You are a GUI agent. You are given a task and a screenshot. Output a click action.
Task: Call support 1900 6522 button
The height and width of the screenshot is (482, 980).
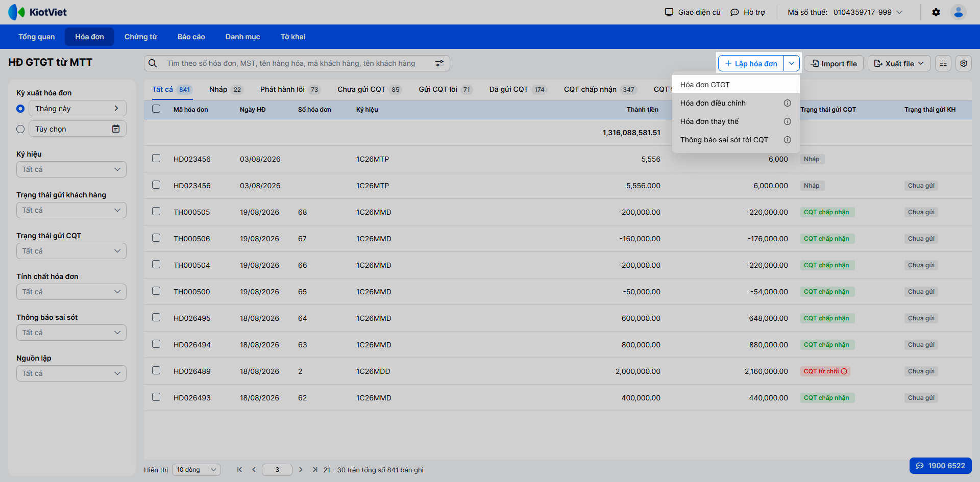tap(941, 466)
